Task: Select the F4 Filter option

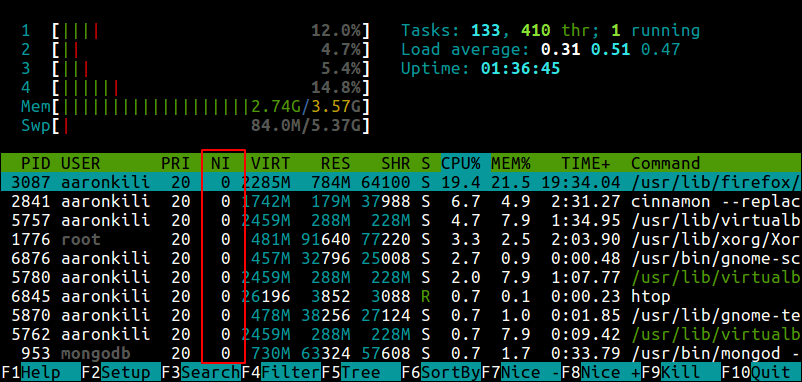Action: click(x=281, y=373)
